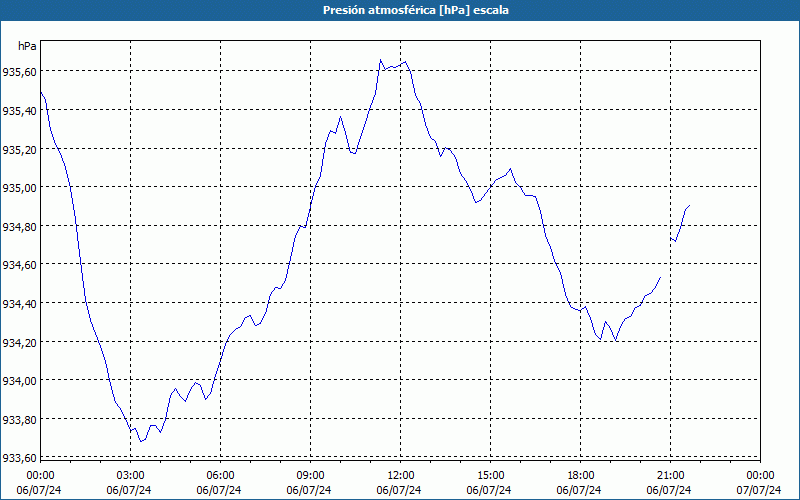Click the 03:00 time label
This screenshot has width=800, height=500.
click(131, 476)
